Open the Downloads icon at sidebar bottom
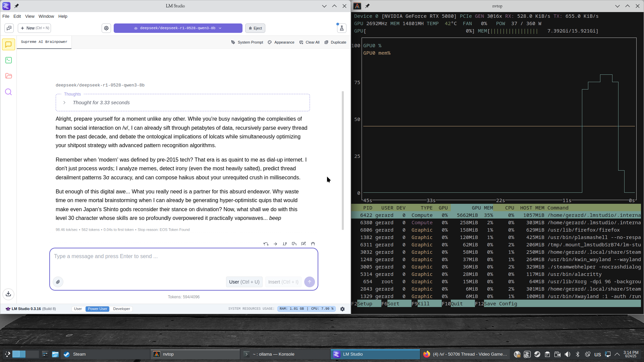Screen dimensions: 644x362 [x=8, y=294]
